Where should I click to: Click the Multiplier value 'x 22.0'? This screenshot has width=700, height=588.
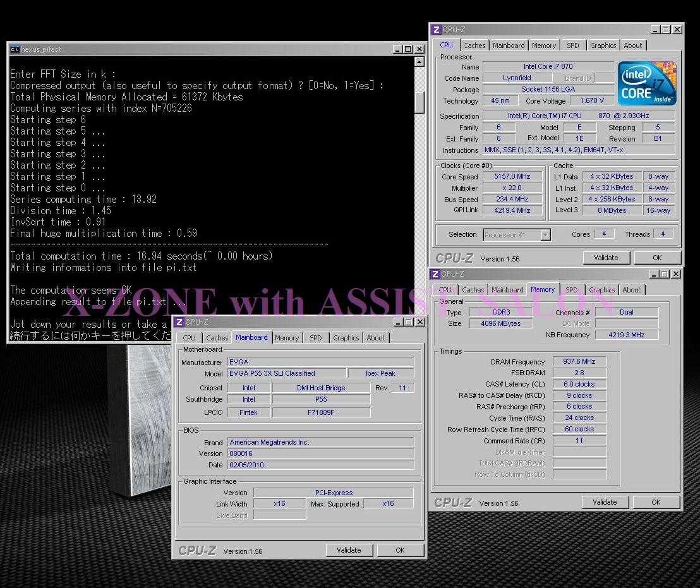pos(512,188)
